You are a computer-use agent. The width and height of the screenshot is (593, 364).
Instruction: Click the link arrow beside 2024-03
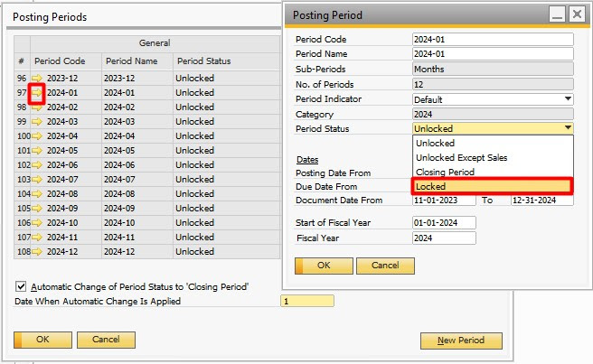[37, 122]
